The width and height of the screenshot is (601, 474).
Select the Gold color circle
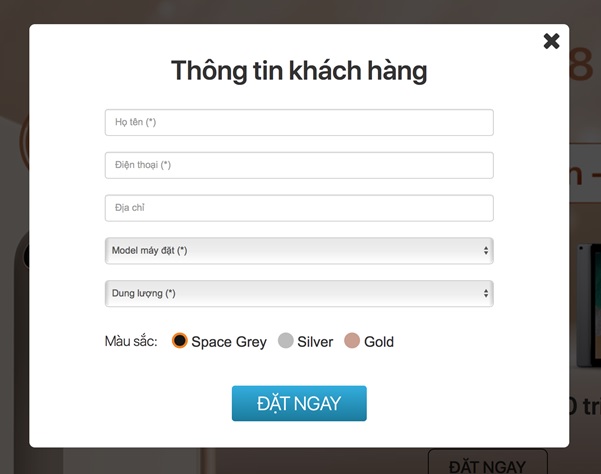point(352,340)
